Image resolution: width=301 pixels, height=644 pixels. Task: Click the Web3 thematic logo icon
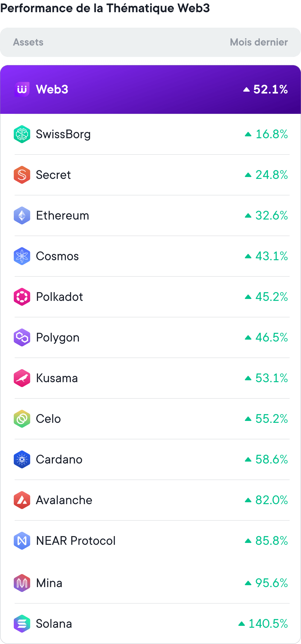pos(22,89)
